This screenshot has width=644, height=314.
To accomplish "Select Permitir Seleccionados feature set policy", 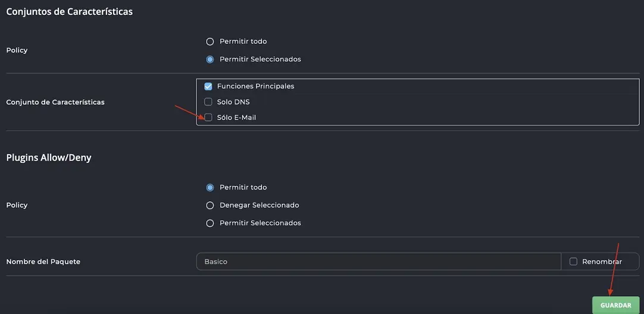I will [x=210, y=59].
